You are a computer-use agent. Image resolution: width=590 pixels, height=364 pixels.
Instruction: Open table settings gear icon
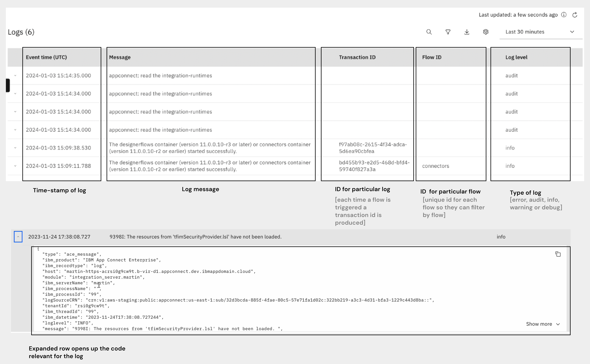tap(486, 32)
